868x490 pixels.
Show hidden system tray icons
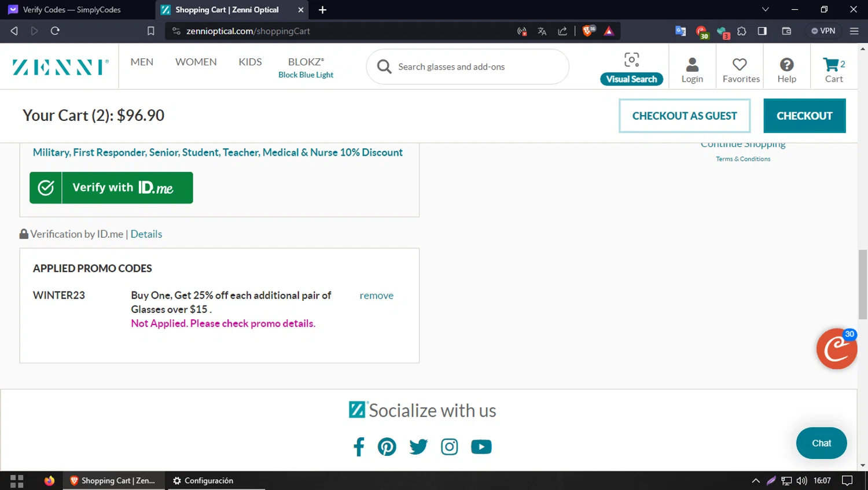pyautogui.click(x=756, y=481)
